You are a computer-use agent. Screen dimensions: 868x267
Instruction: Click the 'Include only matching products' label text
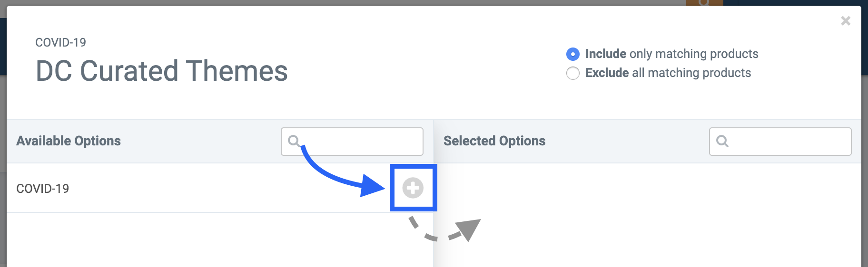point(671,54)
